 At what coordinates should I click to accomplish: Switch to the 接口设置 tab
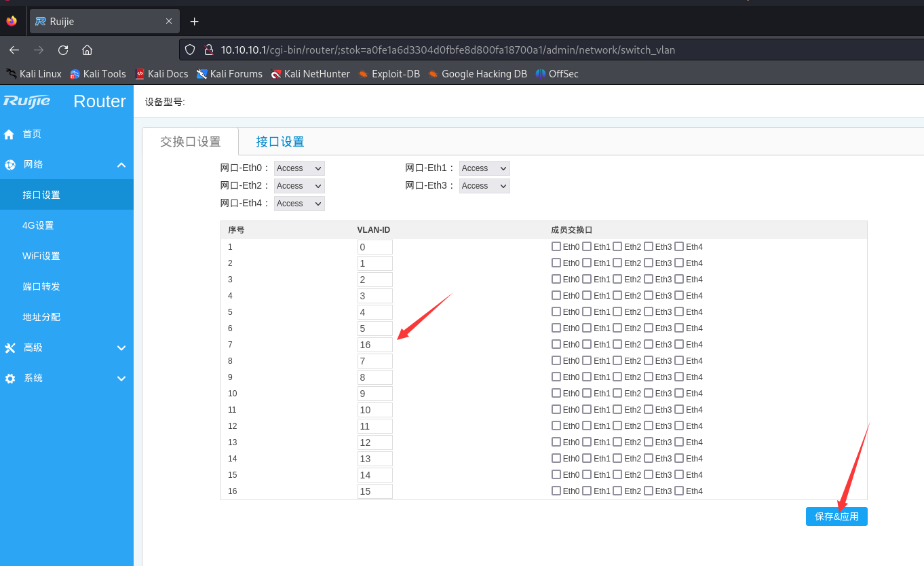[280, 141]
